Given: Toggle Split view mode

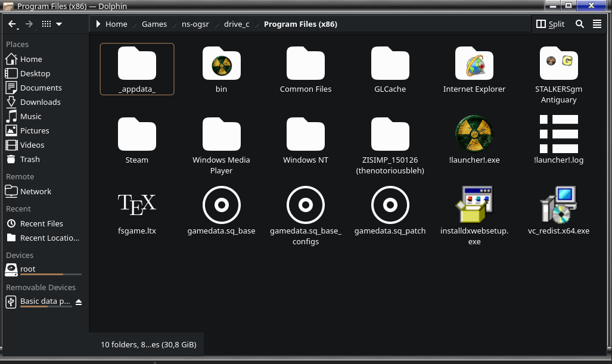Looking at the screenshot, I should click(x=550, y=24).
